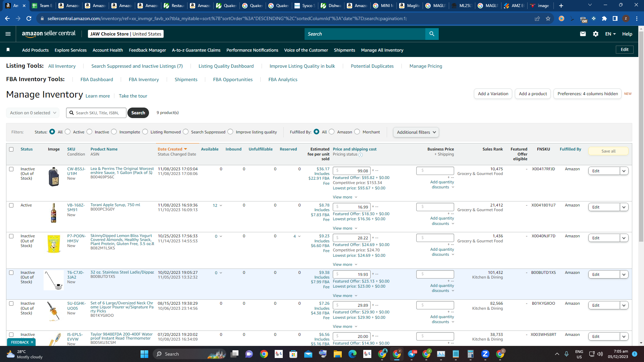Viewport: 644px width, 362px height.
Task: Sort the table by Date Created column
Action: (172, 149)
